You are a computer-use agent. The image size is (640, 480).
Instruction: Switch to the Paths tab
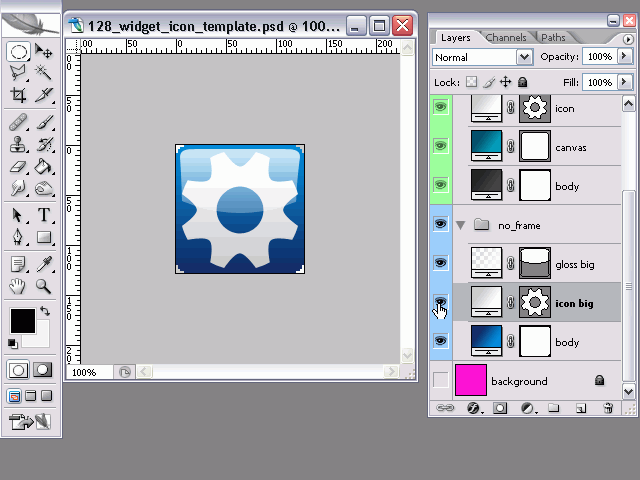[553, 38]
